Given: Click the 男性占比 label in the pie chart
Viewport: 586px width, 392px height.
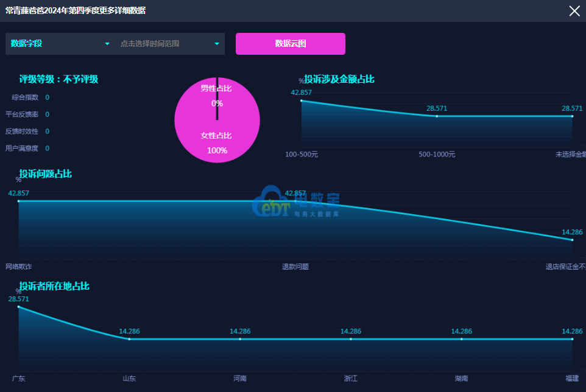Looking at the screenshot, I should pyautogui.click(x=216, y=89).
